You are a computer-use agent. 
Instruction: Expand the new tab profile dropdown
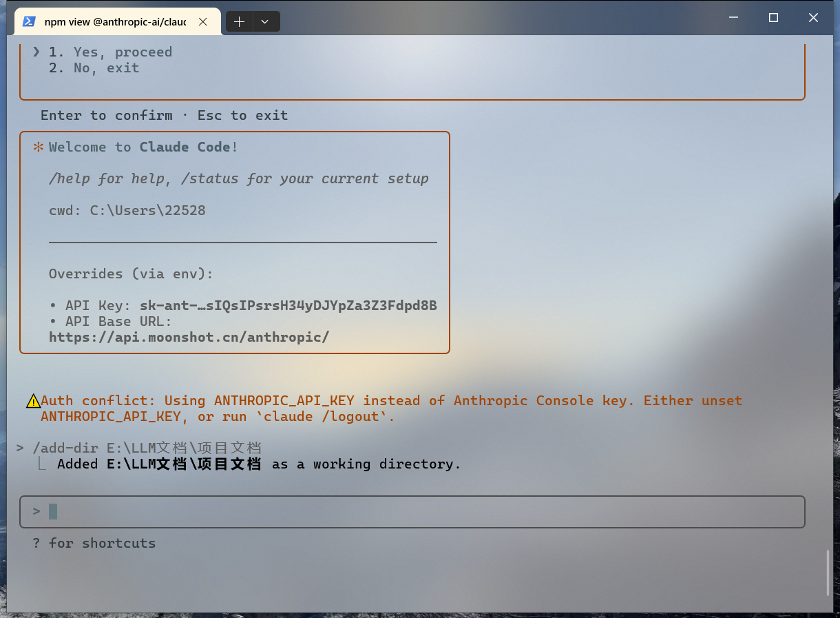265,21
